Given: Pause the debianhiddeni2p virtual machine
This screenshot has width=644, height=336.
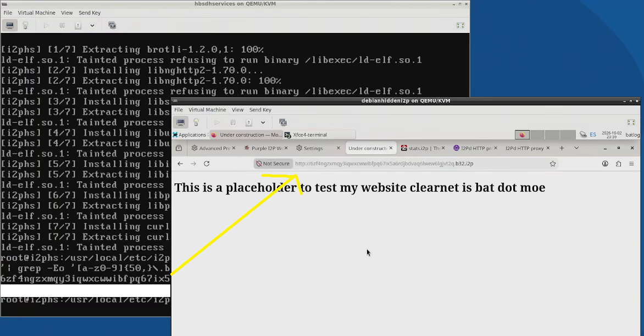Looking at the screenshot, I should [x=233, y=122].
